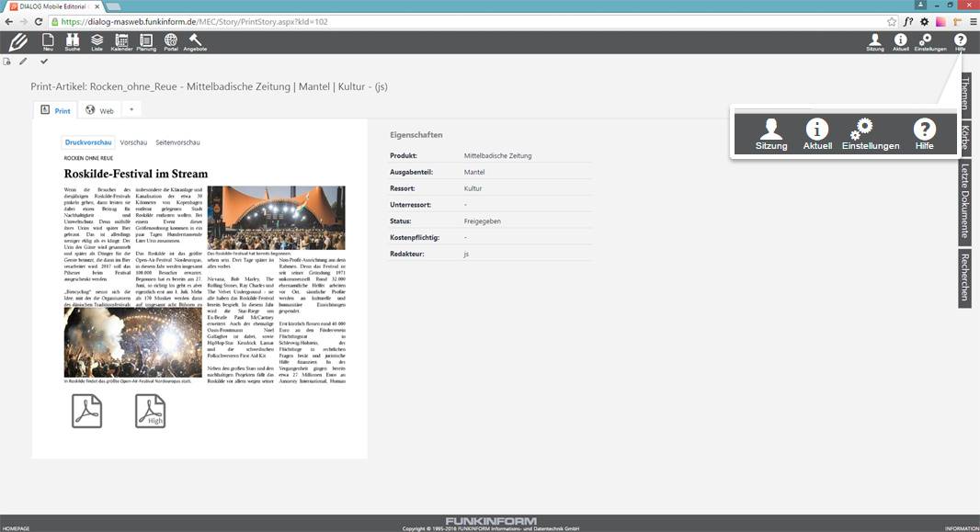Select the DIALOG Mobile Editorial browser tab
Viewport: 980px width, 532px height.
point(55,6)
